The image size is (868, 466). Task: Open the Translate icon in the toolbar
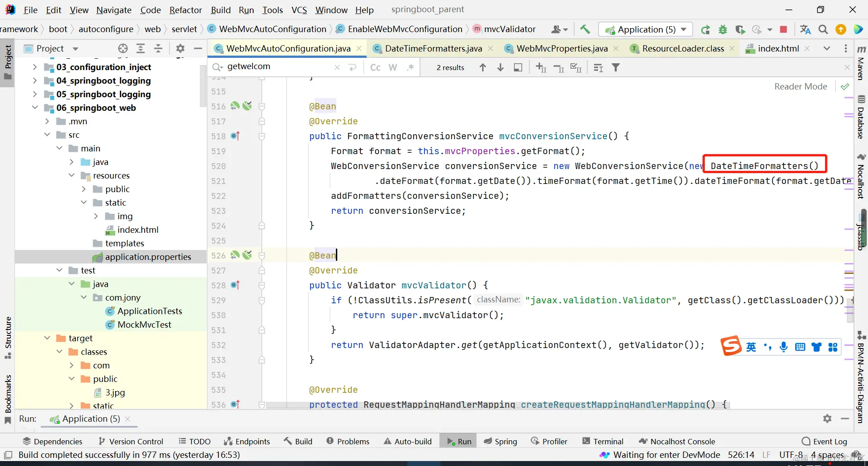tap(805, 29)
